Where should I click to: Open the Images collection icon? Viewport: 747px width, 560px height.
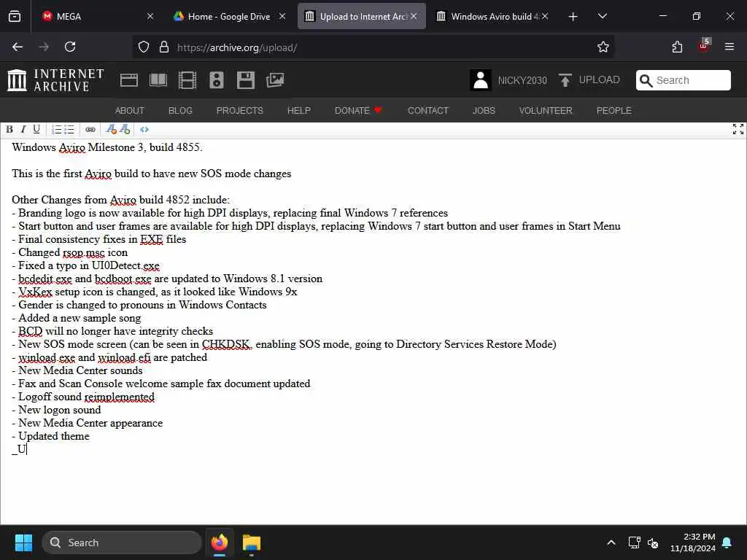[x=275, y=80]
